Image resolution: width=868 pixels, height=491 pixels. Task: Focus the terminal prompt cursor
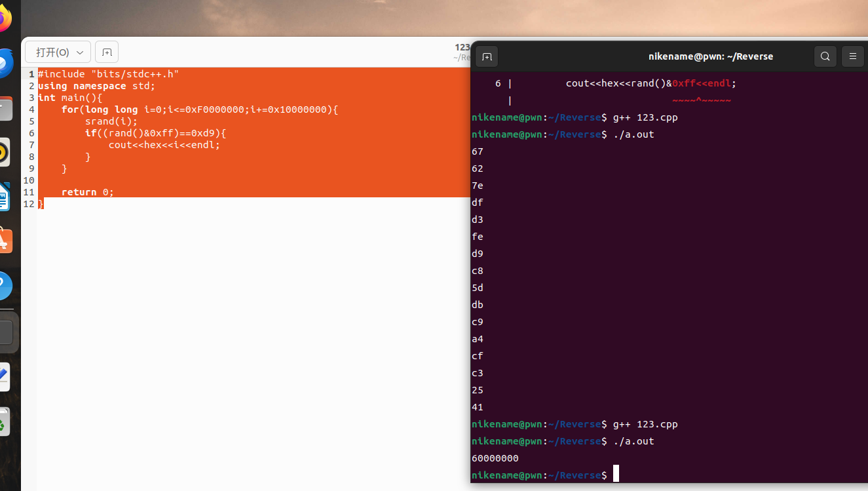pyautogui.click(x=614, y=473)
